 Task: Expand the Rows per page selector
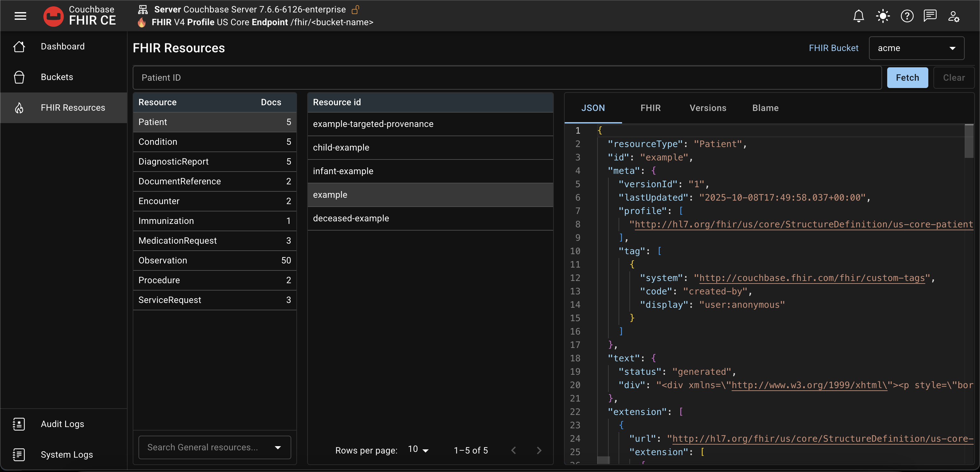point(417,450)
